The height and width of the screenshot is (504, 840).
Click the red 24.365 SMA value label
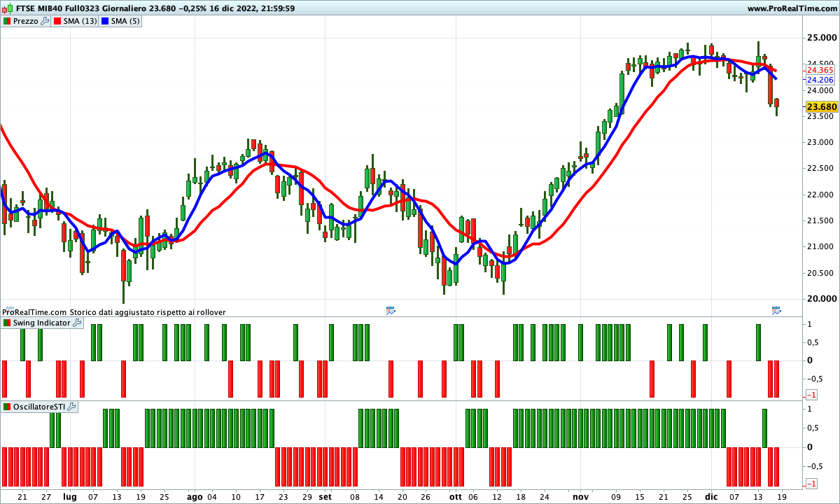pyautogui.click(x=820, y=70)
